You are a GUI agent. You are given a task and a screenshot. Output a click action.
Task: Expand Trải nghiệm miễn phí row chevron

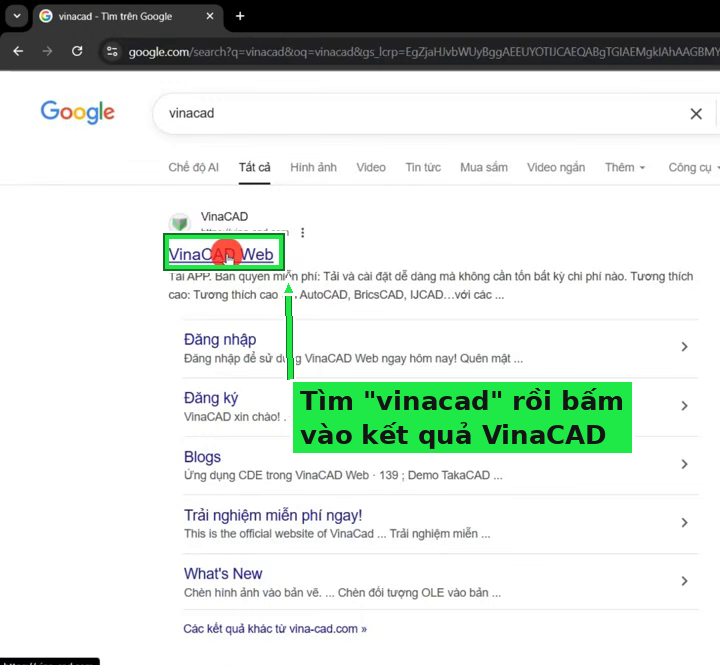click(684, 523)
